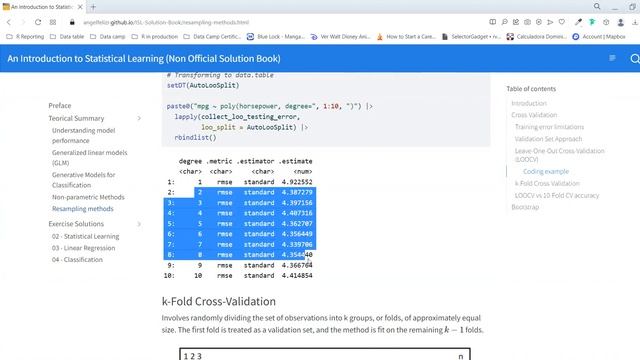This screenshot has height=360, width=640.
Task: Open the How to Start a Care... bookmark
Action: click(x=406, y=37)
